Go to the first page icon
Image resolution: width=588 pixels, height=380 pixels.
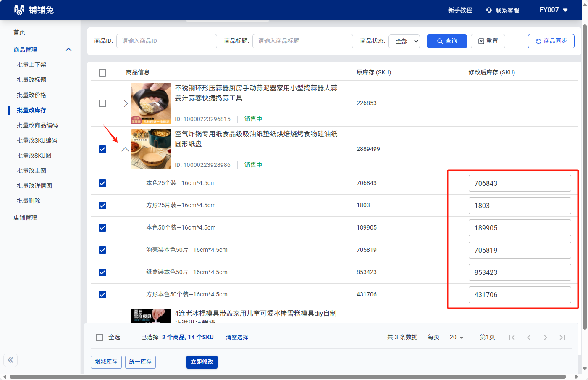(512, 338)
